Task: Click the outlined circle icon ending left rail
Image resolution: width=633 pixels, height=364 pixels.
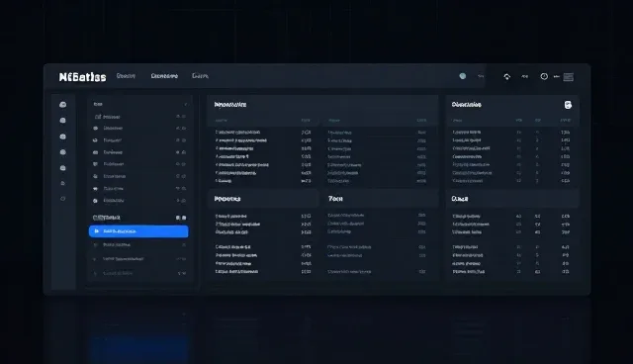Action: coord(63,199)
